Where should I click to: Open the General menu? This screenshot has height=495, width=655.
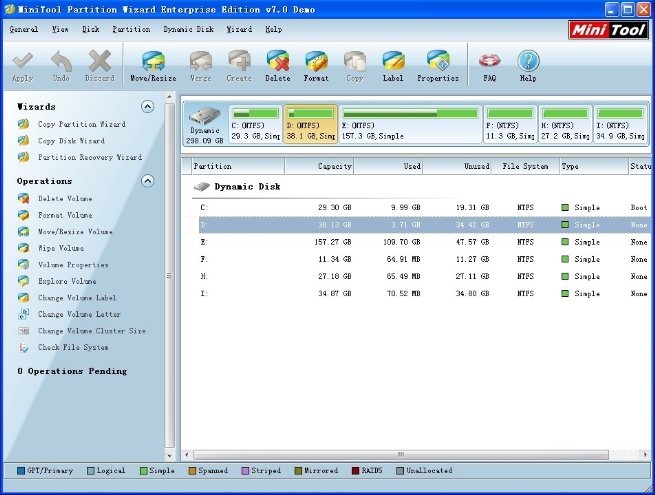click(24, 29)
